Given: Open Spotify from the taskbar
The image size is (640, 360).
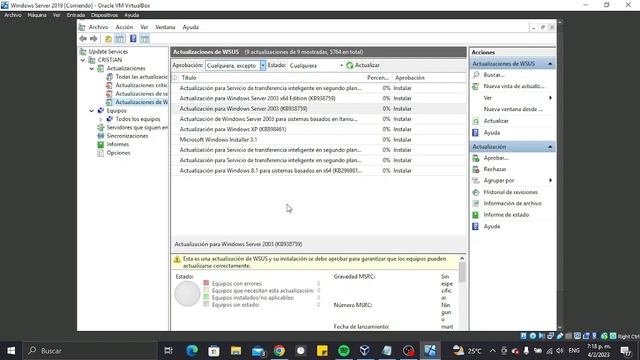Looking at the screenshot, I should (x=344, y=351).
